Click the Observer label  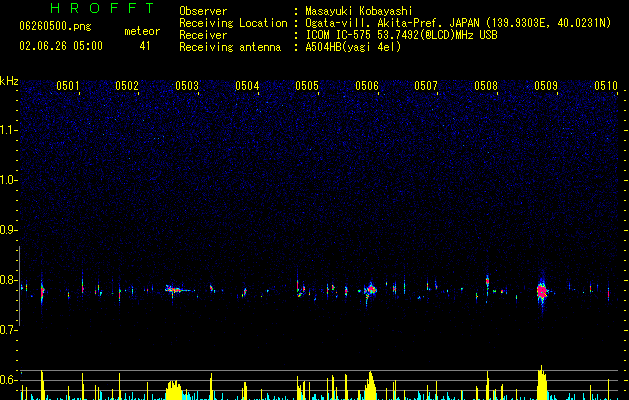(x=203, y=11)
